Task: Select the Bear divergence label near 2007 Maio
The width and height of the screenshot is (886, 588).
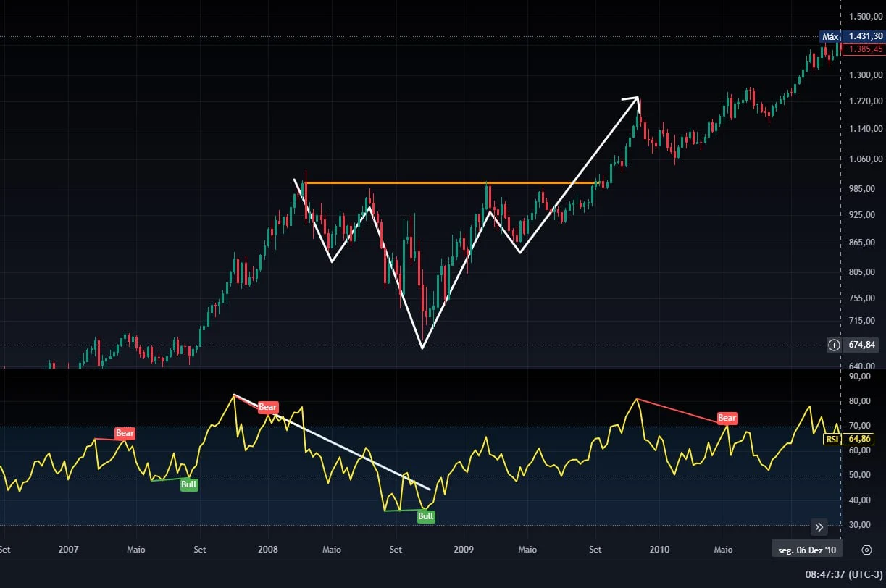Action: (125, 434)
